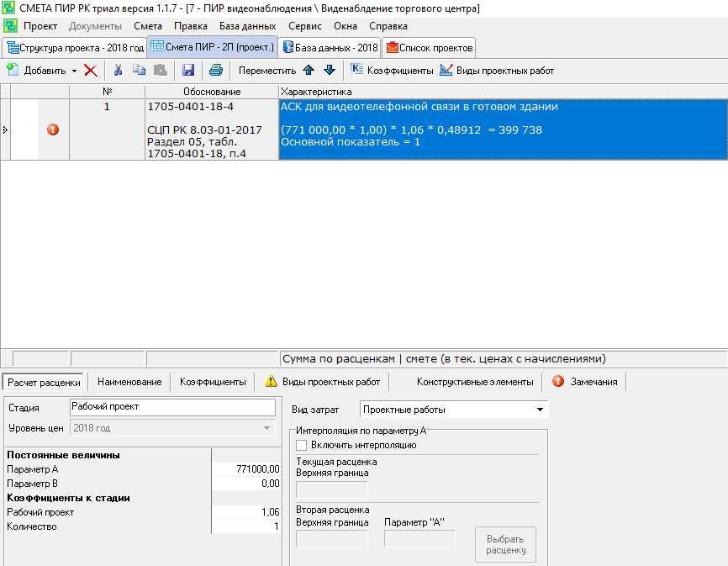The image size is (728, 566).
Task: Open the Справка menu
Action: pos(388,26)
